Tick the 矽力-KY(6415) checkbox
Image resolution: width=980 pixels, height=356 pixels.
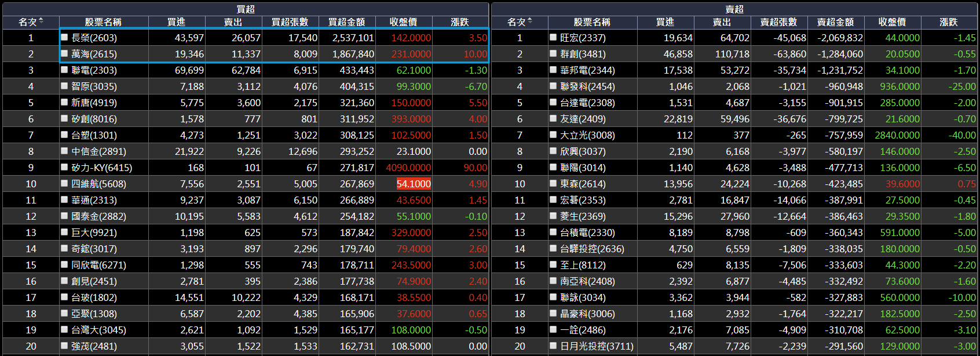(65, 167)
